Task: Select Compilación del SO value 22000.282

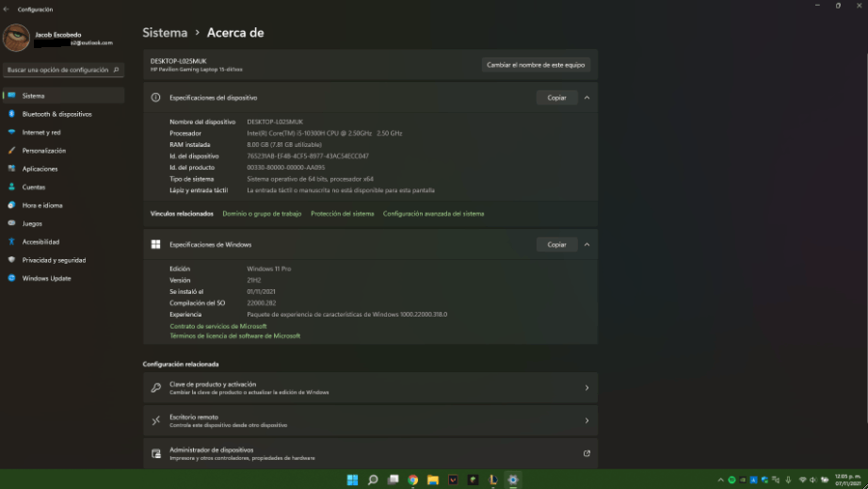Action: tap(262, 303)
